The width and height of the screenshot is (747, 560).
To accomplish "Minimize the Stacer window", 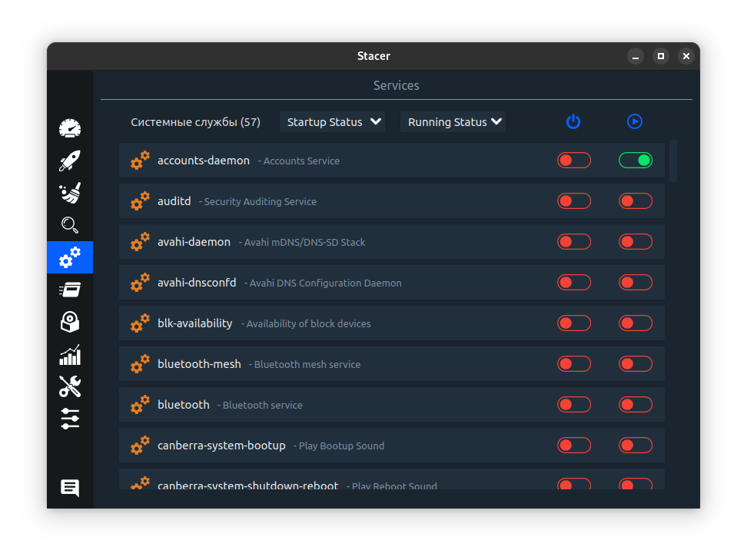I will point(636,56).
